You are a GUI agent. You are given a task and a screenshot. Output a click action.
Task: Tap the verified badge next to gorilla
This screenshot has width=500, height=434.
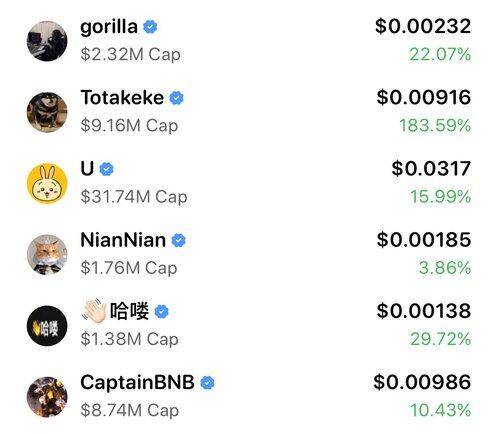[x=150, y=27]
